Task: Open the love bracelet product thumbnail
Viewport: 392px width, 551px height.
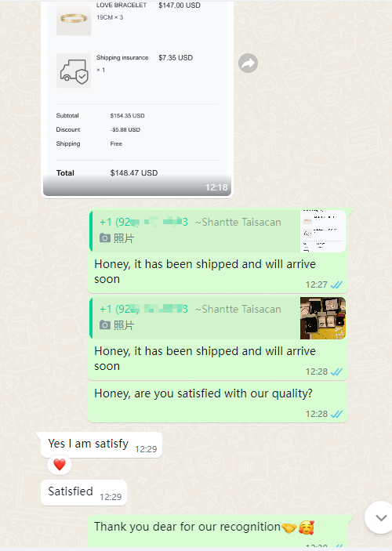Action: (74, 18)
